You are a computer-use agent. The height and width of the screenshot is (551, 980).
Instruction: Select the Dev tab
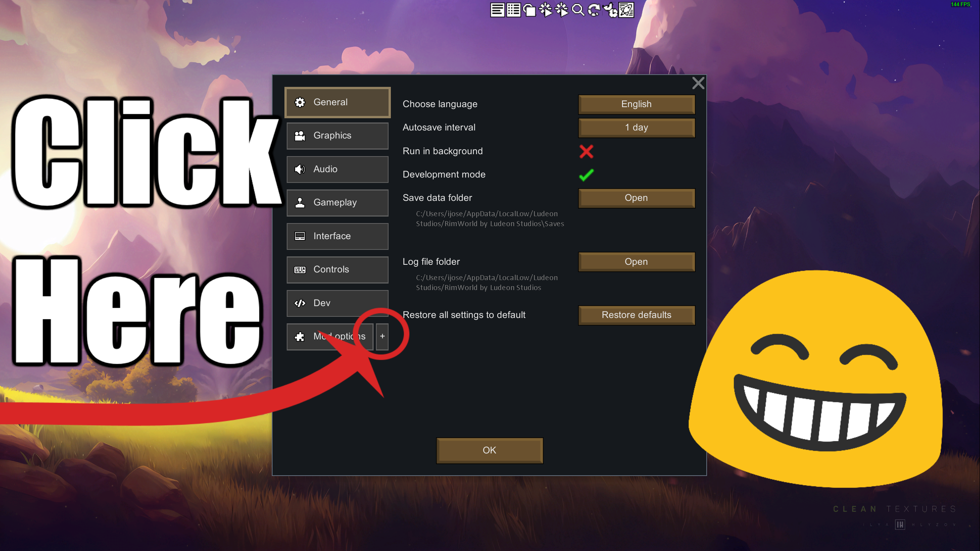(x=338, y=303)
